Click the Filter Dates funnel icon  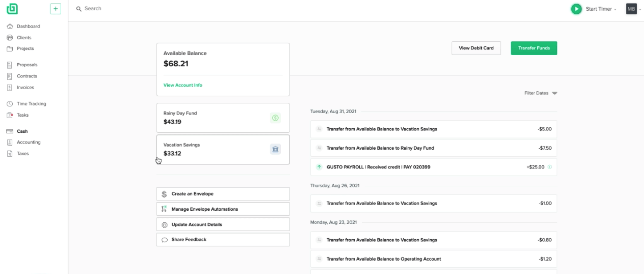tap(555, 93)
